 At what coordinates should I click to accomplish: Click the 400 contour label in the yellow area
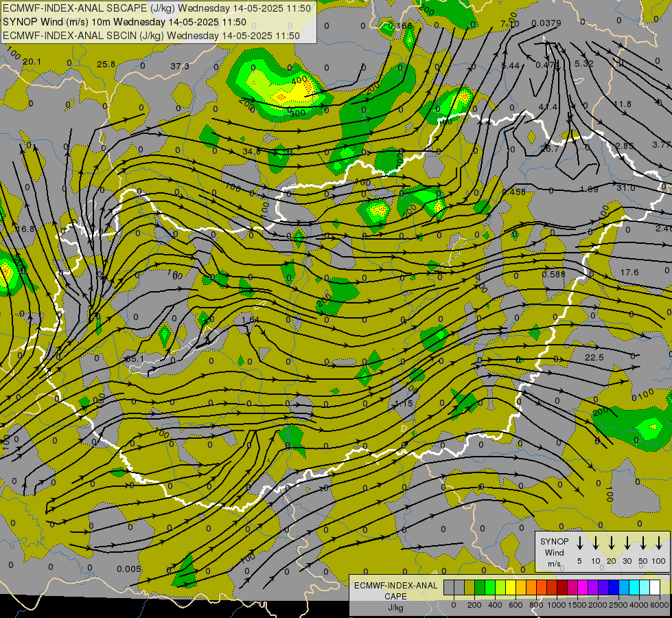(299, 80)
